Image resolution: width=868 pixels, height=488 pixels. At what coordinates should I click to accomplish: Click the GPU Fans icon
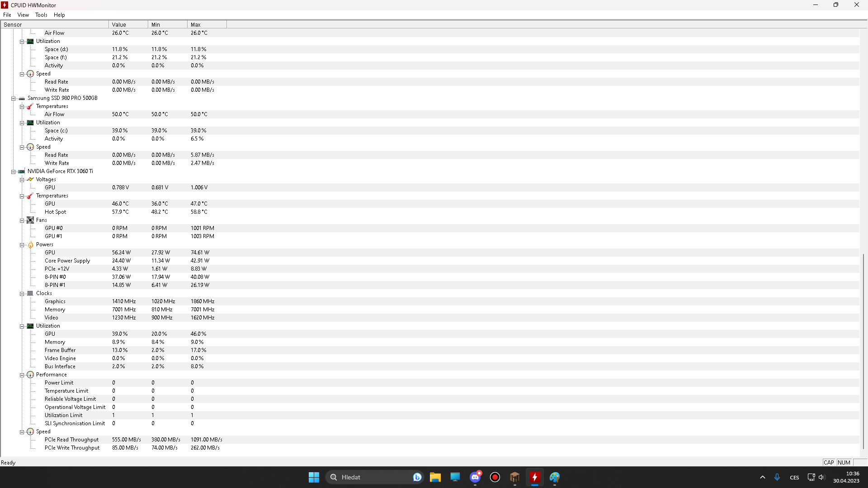point(30,221)
